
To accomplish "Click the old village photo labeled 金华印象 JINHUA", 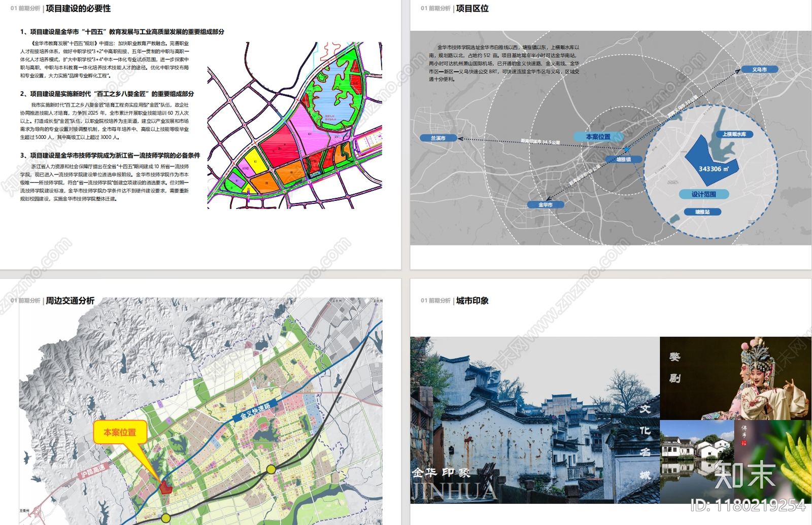I will point(535,420).
